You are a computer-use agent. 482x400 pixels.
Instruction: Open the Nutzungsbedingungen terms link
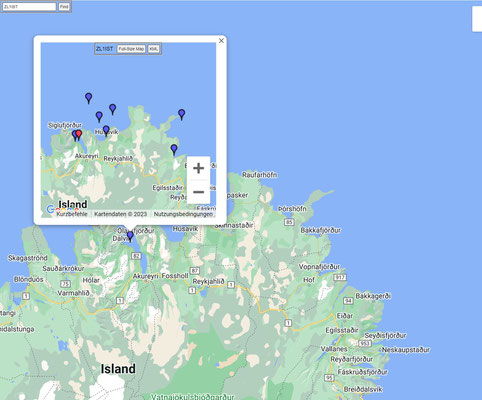tap(183, 214)
